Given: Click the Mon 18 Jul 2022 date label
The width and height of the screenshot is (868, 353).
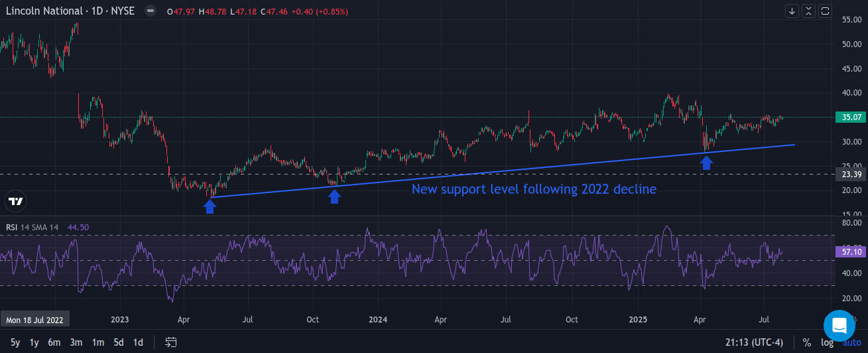Looking at the screenshot, I should [34, 319].
